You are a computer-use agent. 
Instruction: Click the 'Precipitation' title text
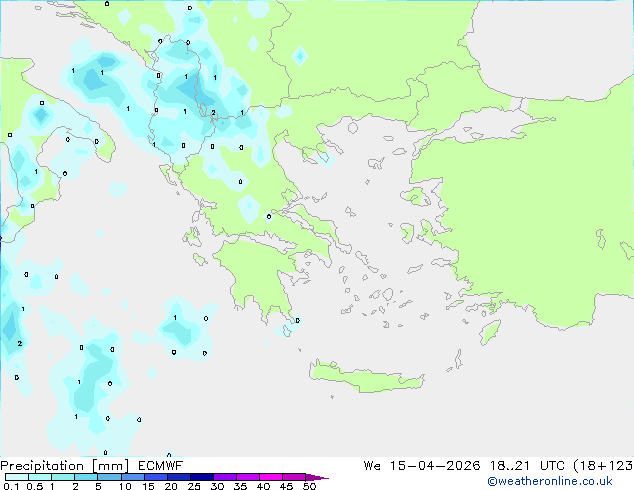42,466
